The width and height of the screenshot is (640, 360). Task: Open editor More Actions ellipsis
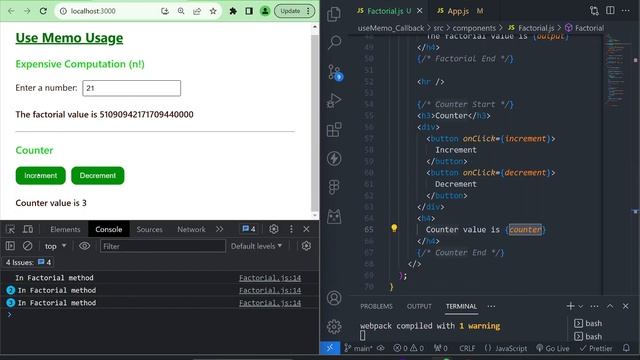[625, 11]
